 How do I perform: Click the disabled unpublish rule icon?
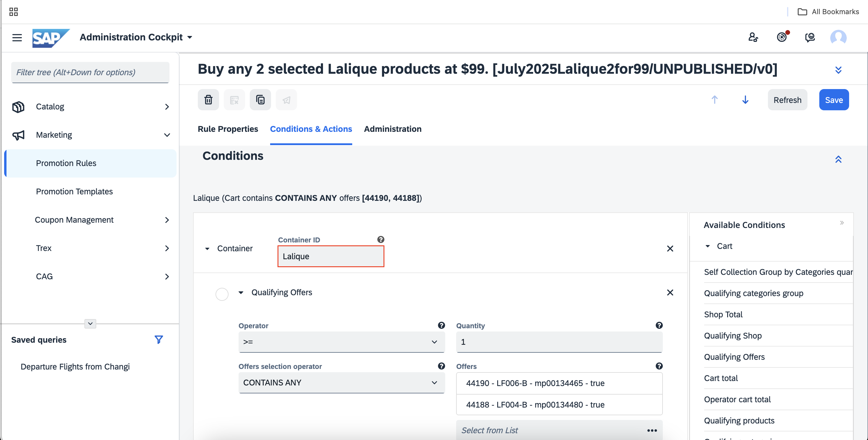click(234, 100)
